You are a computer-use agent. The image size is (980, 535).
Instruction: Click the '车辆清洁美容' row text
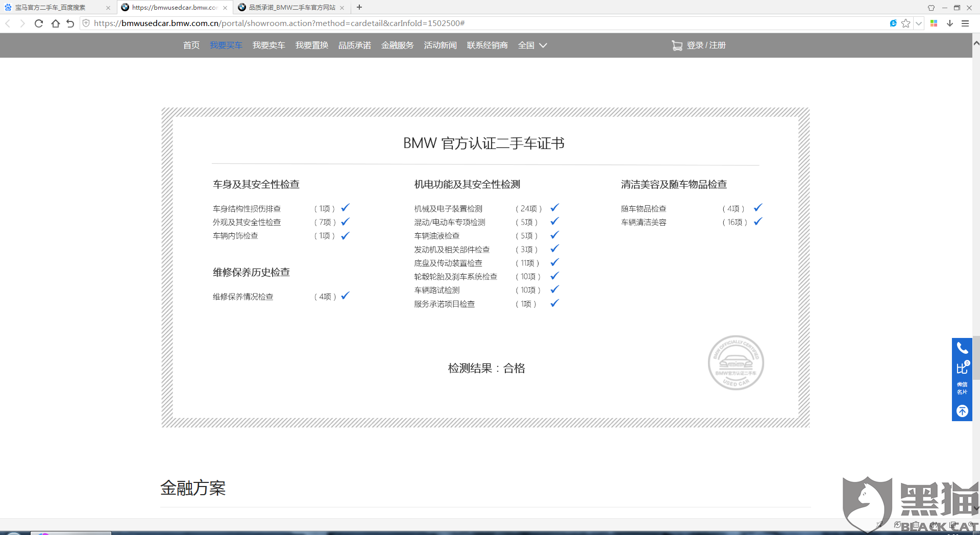coord(644,222)
